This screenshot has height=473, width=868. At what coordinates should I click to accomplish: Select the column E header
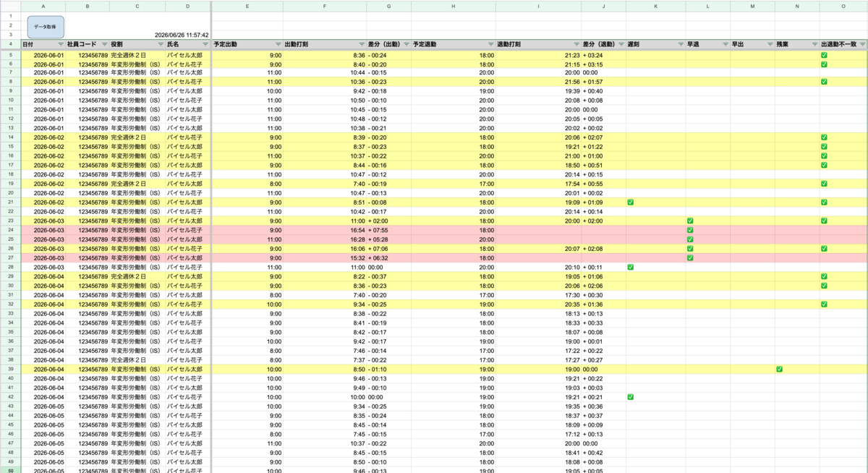coord(247,6)
